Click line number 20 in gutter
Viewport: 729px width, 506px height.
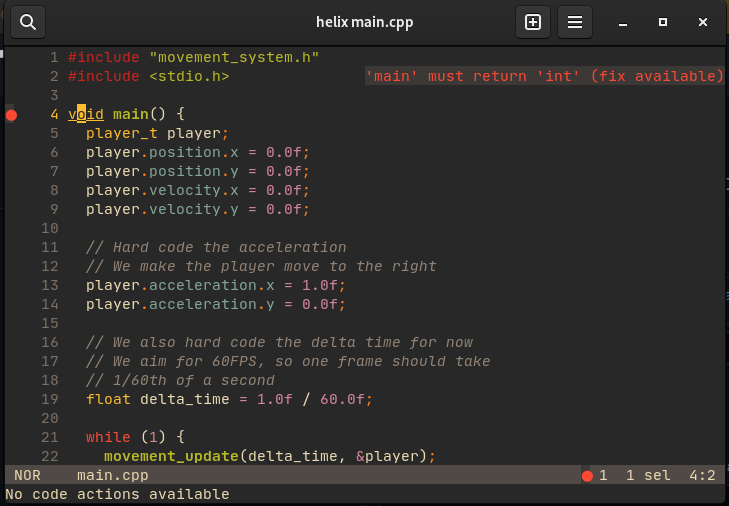[50, 418]
